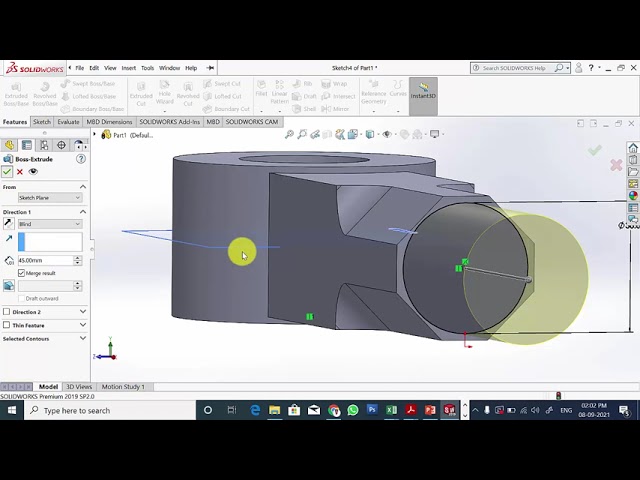Click the reverse direction button

coord(8,224)
